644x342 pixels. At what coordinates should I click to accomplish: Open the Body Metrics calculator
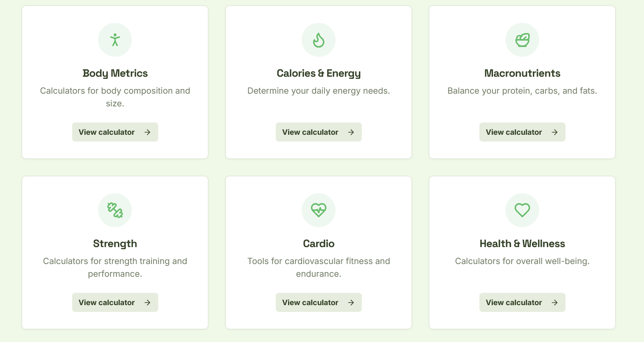(115, 132)
